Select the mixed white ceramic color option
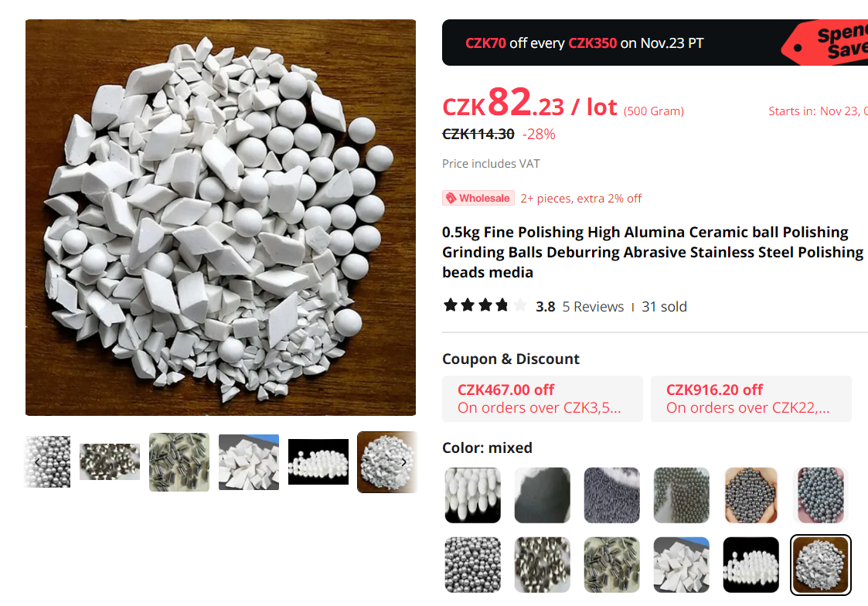The image size is (868, 606). pos(820,564)
